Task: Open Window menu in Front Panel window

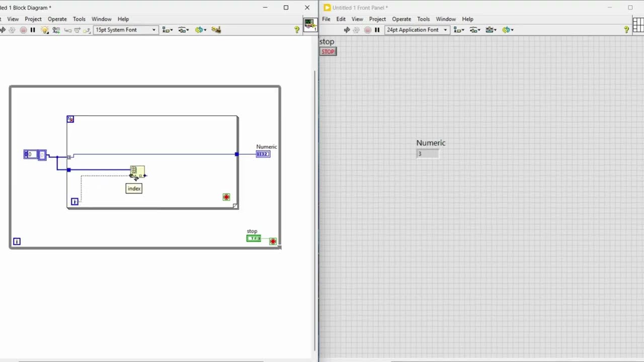Action: point(446,19)
